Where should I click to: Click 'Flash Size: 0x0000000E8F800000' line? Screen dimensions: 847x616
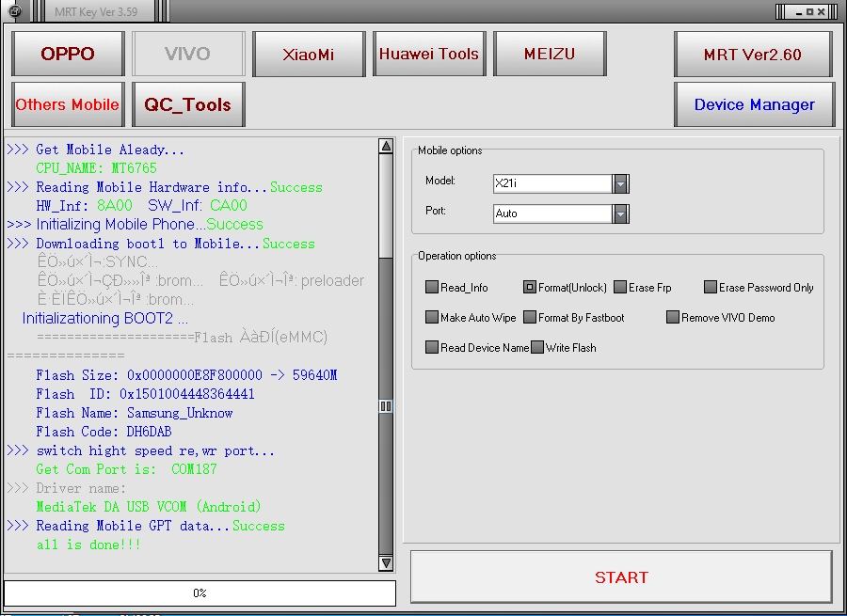186,375
